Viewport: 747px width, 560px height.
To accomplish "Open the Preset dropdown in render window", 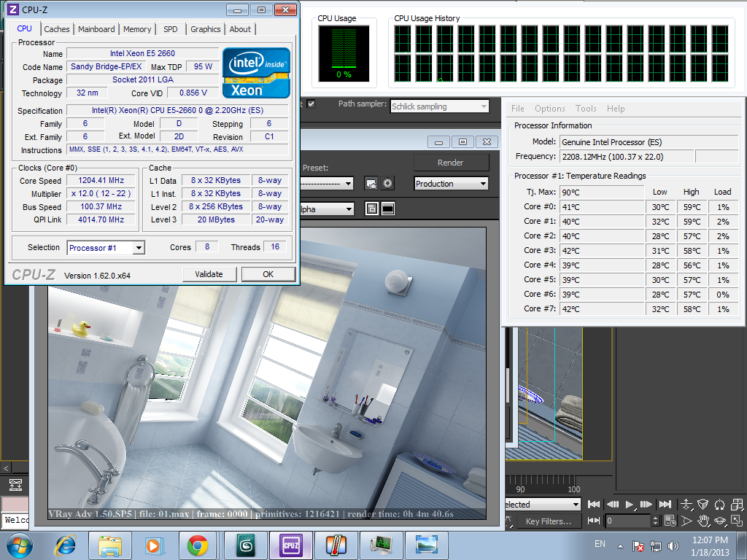I will pos(328,183).
